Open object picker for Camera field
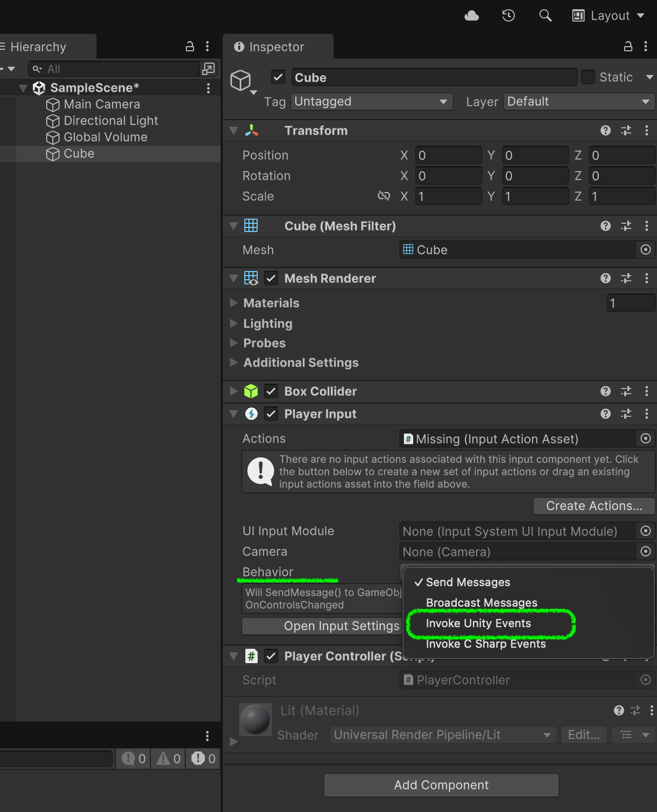657x812 pixels. tap(646, 552)
